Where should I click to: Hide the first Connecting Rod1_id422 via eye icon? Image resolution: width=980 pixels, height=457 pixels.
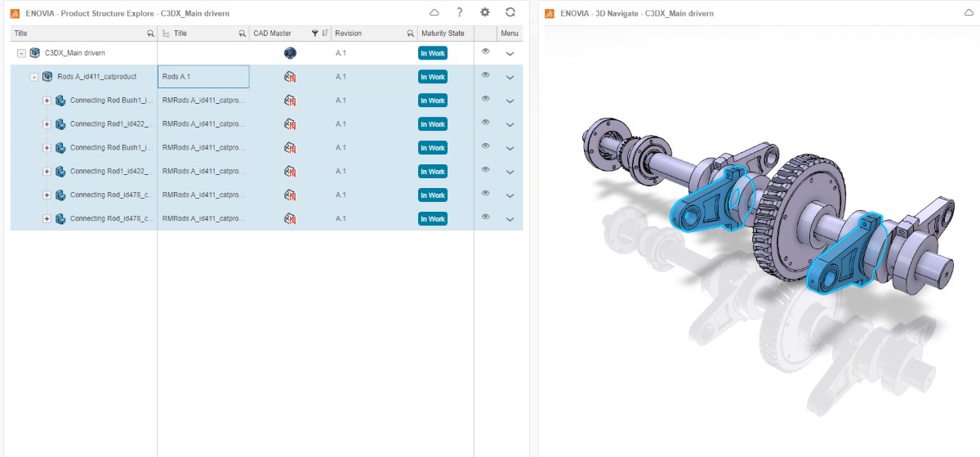[x=485, y=122]
